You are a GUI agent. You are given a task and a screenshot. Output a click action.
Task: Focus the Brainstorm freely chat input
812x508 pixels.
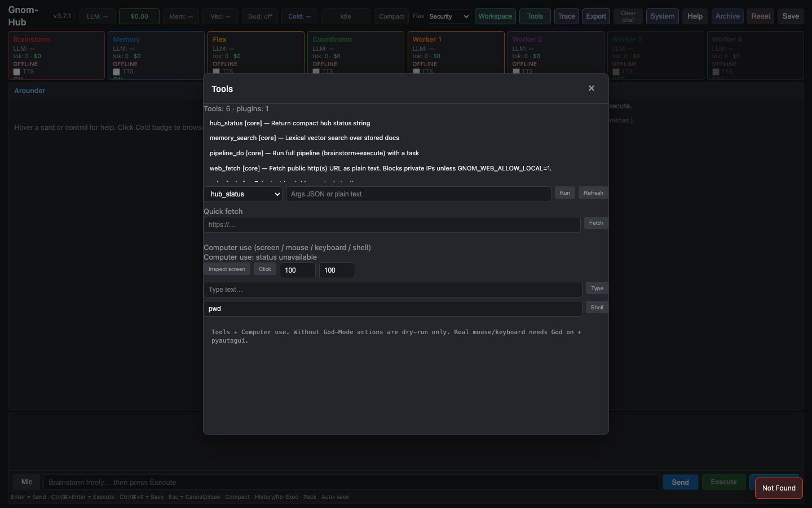point(351,482)
